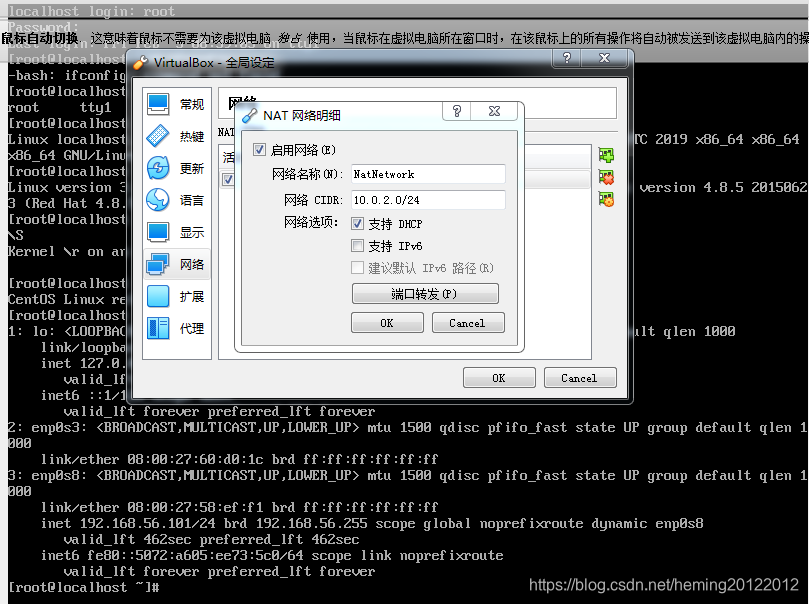The image size is (809, 604).
Task: Click the edit NAT network icon
Action: (606, 199)
